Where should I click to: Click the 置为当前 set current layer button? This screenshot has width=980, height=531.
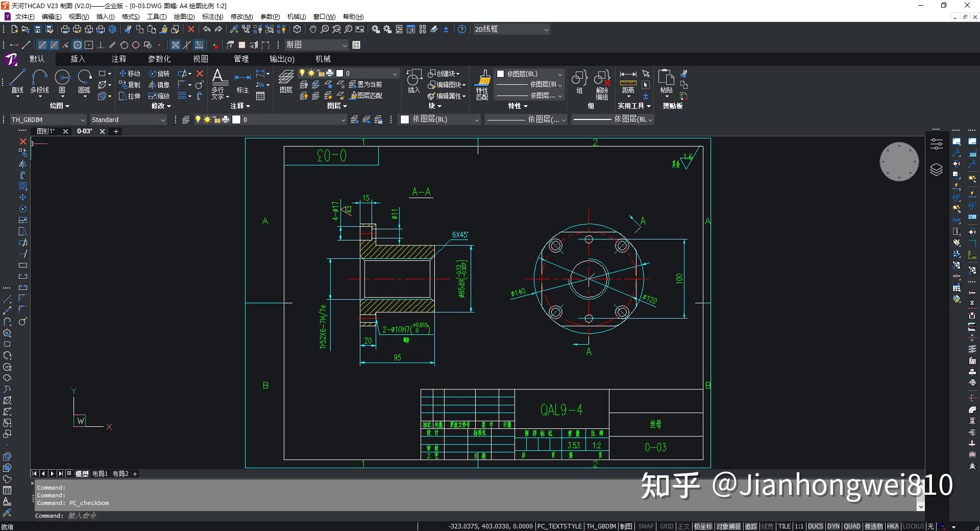[366, 85]
